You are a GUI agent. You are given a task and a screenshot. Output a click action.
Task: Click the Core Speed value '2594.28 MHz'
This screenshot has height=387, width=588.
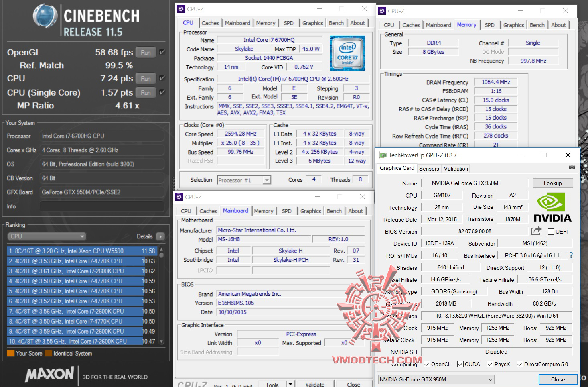point(240,134)
